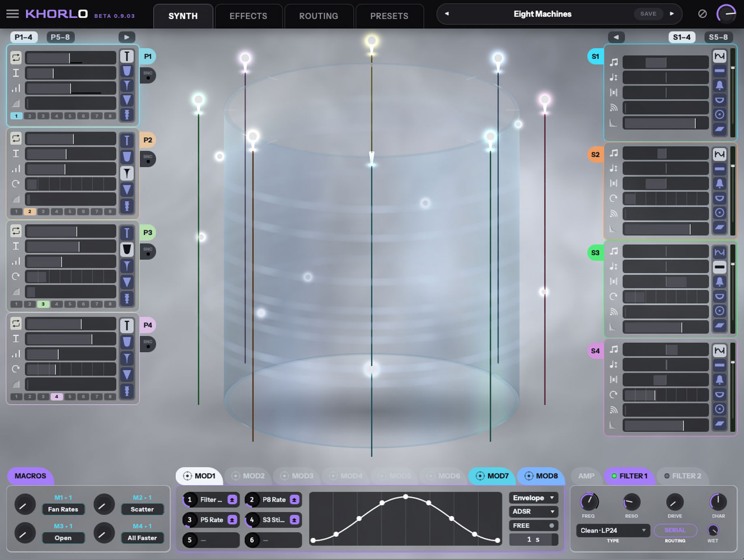Toggle the SNC sync button for P1
Viewport: 744px width, 560px height.
coord(148,75)
